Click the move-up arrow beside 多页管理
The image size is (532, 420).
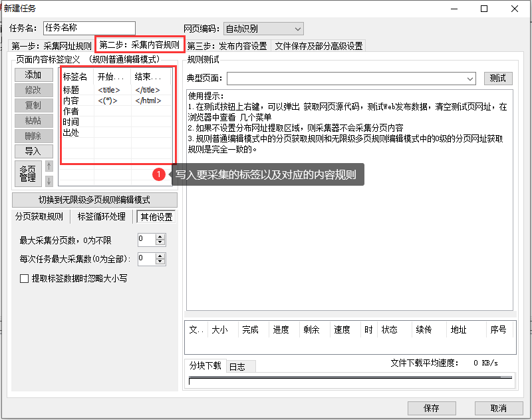tap(49, 166)
